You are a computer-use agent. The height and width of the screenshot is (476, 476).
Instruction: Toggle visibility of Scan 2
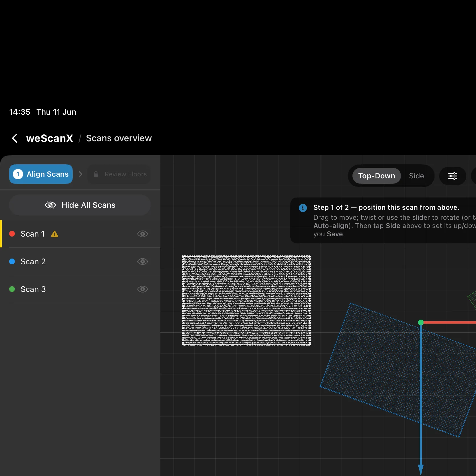coord(142,261)
